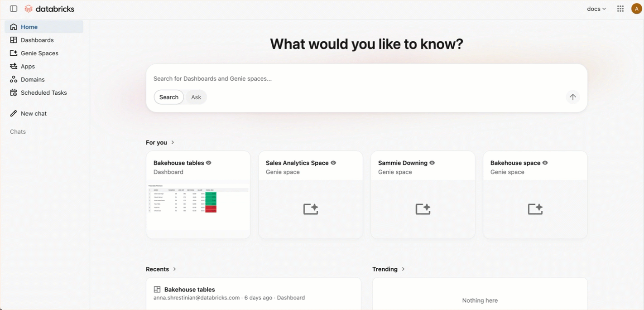The image size is (644, 310).
Task: Click the Domains icon in the sidebar
Action: tap(14, 79)
